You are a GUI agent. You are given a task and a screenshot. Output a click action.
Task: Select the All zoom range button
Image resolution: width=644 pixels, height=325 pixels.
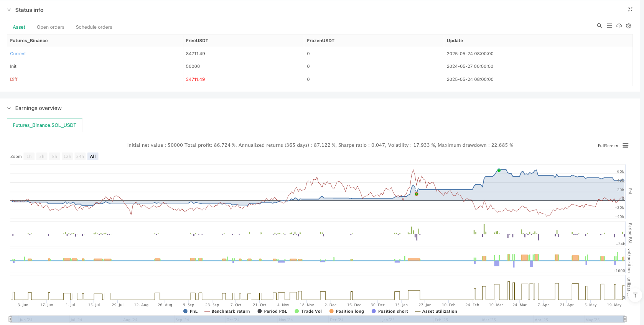click(93, 156)
